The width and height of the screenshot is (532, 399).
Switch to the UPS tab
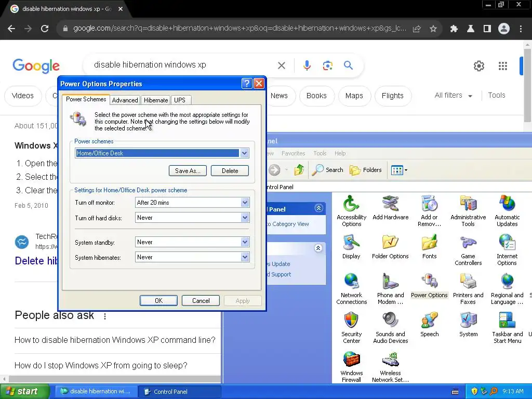coord(180,100)
